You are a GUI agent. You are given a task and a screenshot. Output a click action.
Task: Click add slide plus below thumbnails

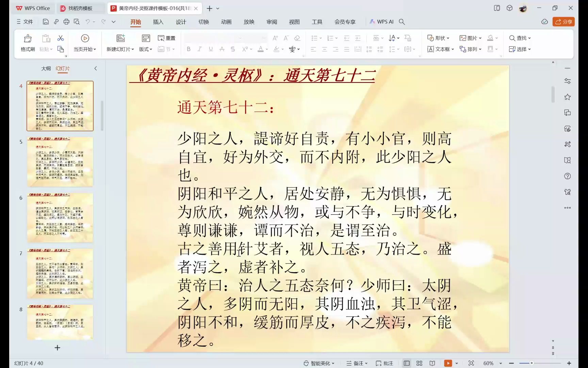(x=58, y=348)
